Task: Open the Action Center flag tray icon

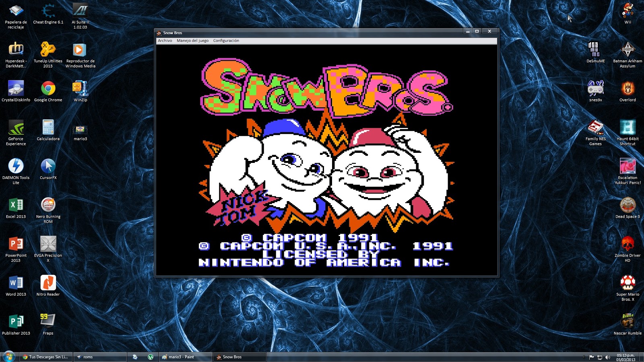Action: coord(592,357)
